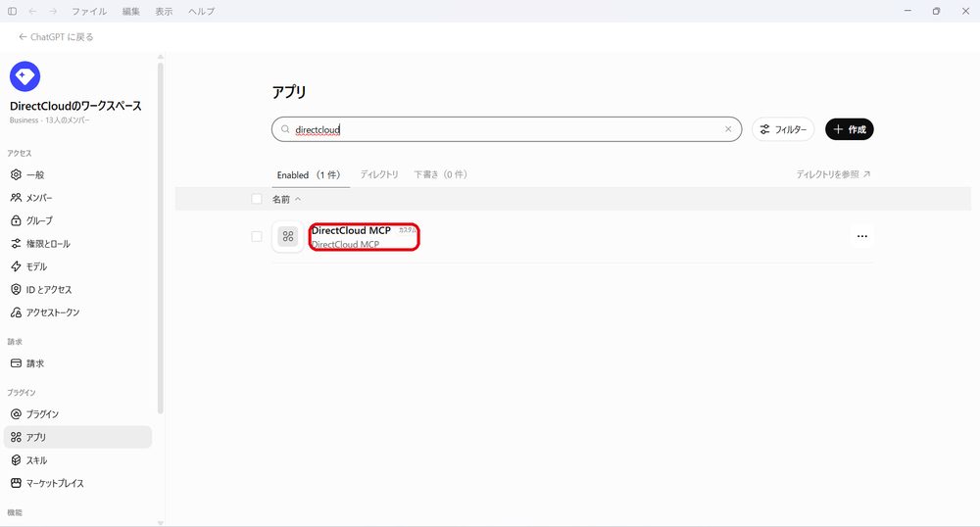Toggle the sidebar panel icon
Image resolution: width=980 pixels, height=527 pixels.
(12, 11)
